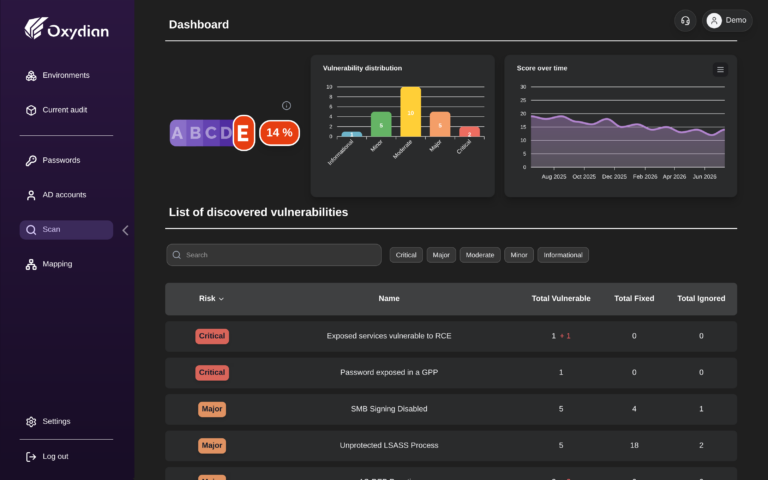Click the blue Informational bar
Viewport: 768px width, 480px height.
352,134
